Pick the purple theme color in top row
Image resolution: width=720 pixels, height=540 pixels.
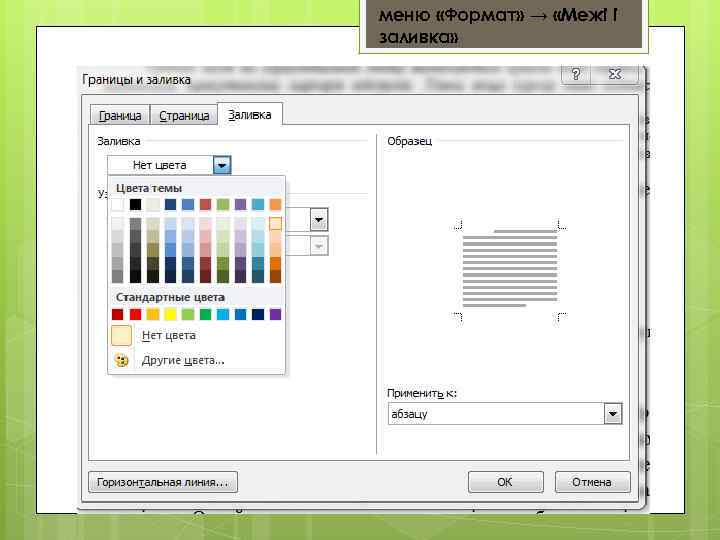click(x=240, y=204)
